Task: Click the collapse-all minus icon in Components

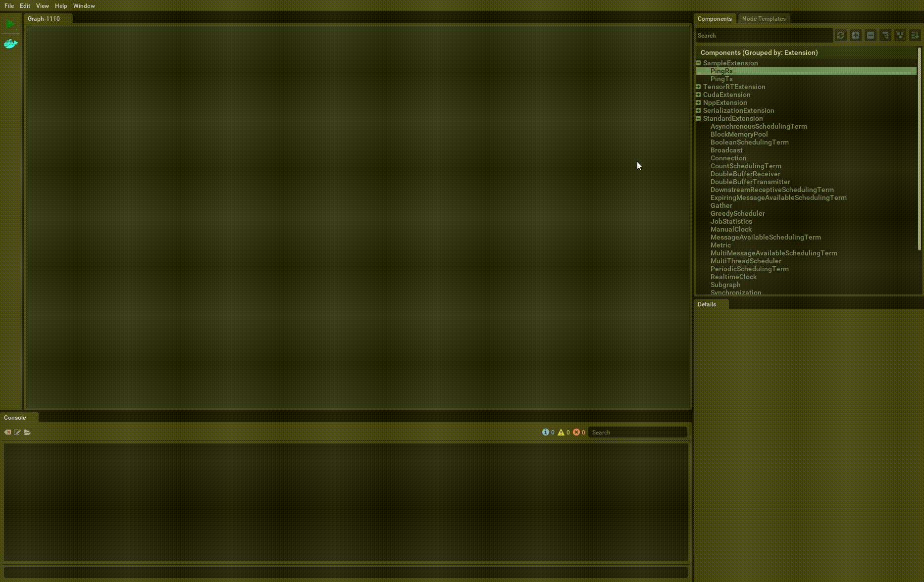Action: [x=870, y=36]
